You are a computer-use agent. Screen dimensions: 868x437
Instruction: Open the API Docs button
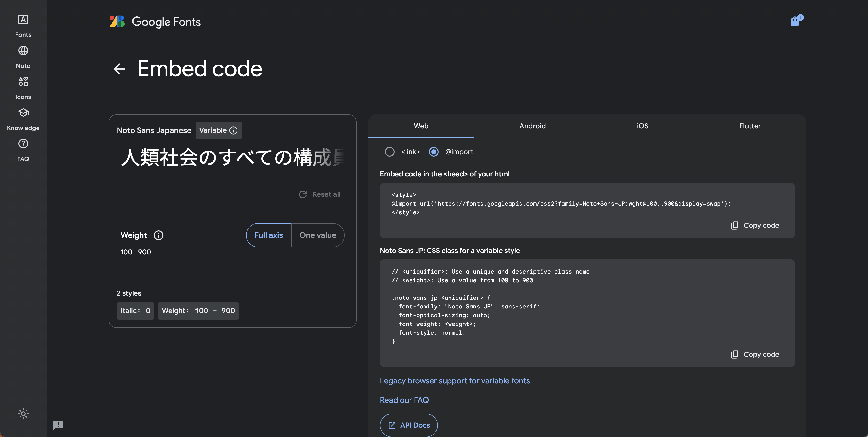409,425
